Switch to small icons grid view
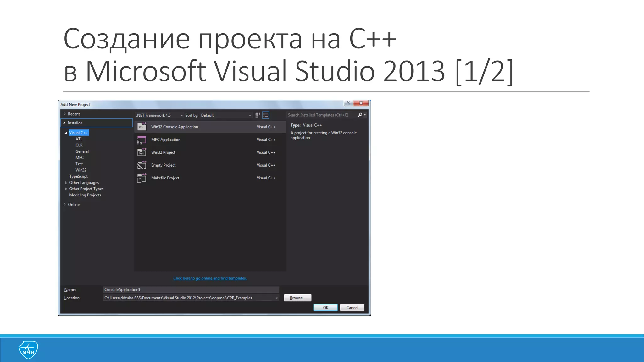 (258, 115)
